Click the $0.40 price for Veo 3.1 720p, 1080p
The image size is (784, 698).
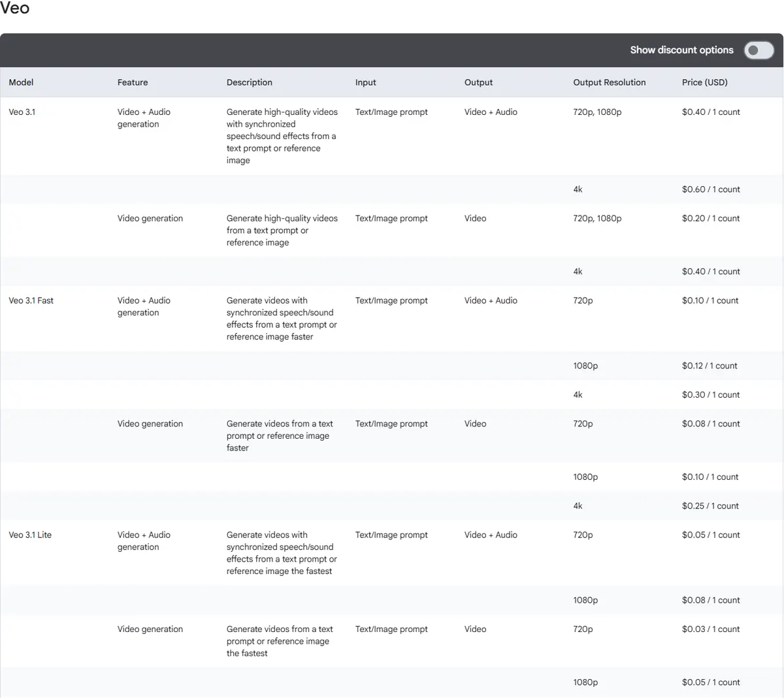pos(711,112)
